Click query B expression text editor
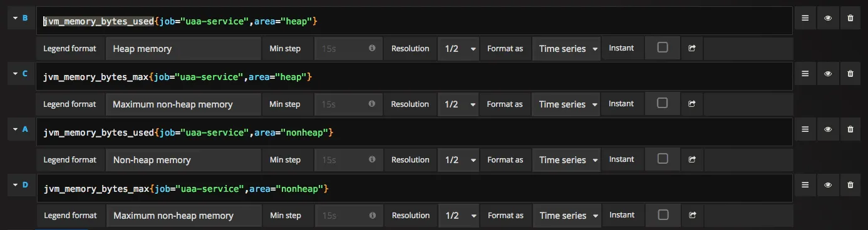Viewport: 868px width, 230px height. pos(414,21)
